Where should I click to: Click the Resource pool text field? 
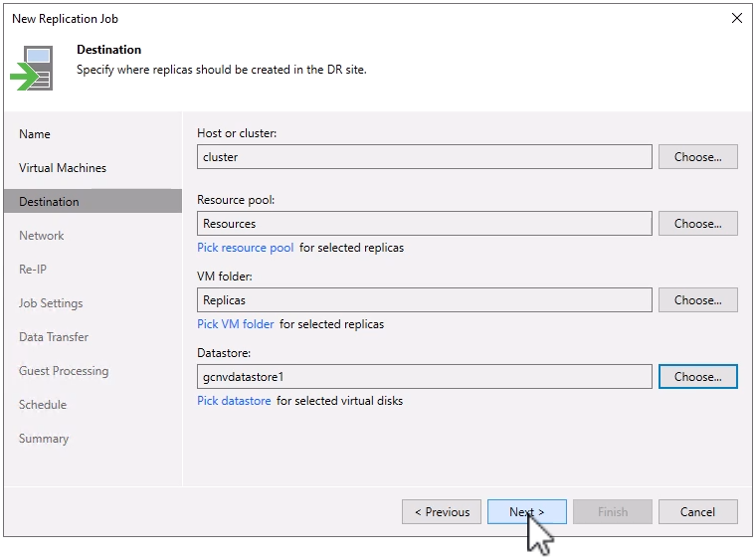coord(425,224)
